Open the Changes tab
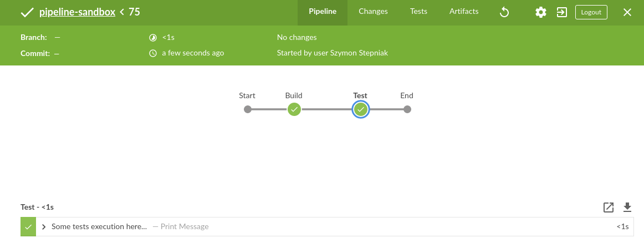The height and width of the screenshot is (248, 644). tap(373, 12)
